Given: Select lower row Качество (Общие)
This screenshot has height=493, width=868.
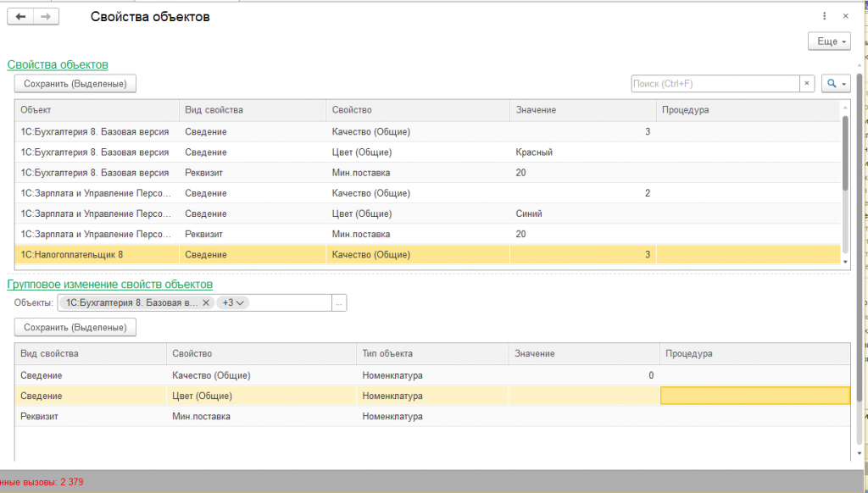Looking at the screenshot, I should pyautogui.click(x=432, y=375).
